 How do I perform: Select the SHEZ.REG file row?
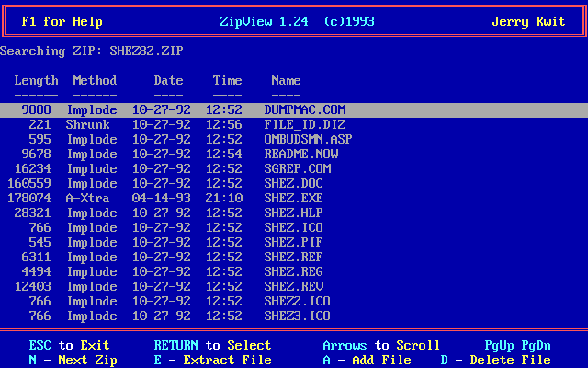(x=293, y=272)
